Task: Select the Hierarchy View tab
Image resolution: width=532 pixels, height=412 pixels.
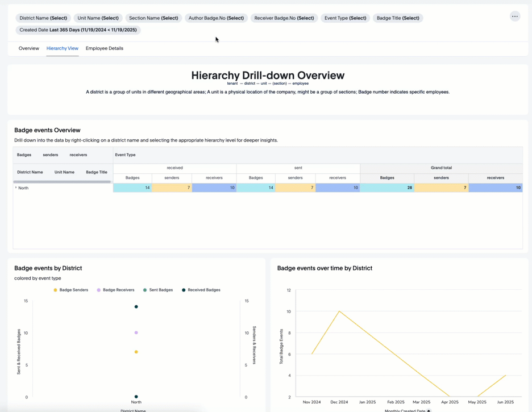Action: point(63,48)
